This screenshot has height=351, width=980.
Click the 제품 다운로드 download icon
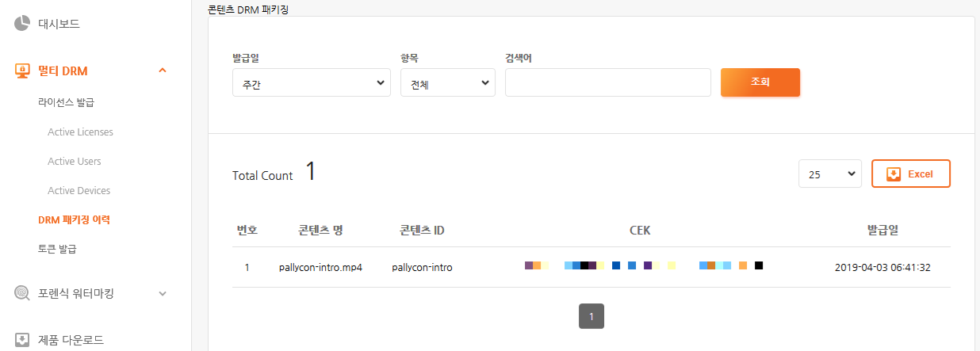coord(22,340)
